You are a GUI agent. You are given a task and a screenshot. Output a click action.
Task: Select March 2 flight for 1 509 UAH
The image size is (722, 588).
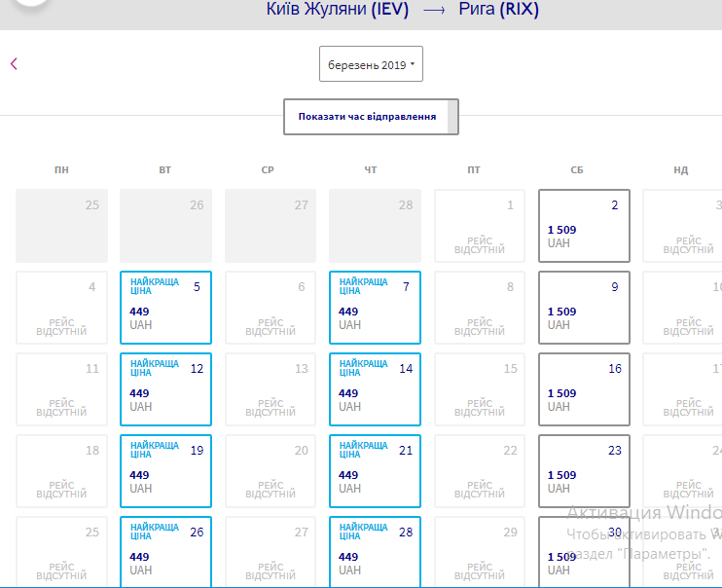click(584, 226)
